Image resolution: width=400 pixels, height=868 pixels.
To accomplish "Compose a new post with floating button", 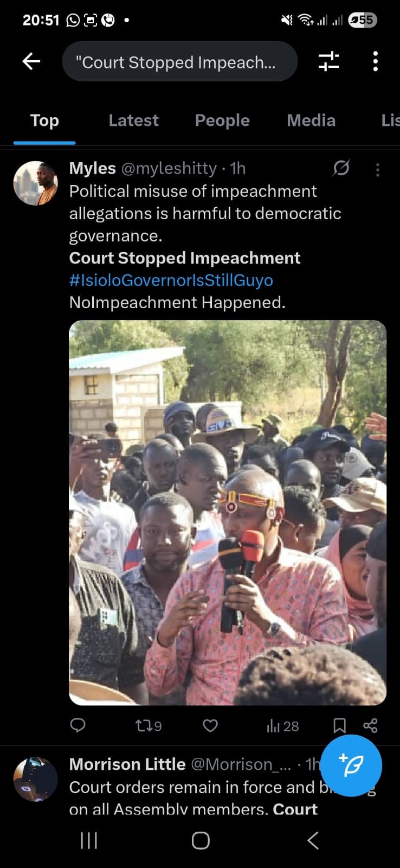I will pos(351,765).
